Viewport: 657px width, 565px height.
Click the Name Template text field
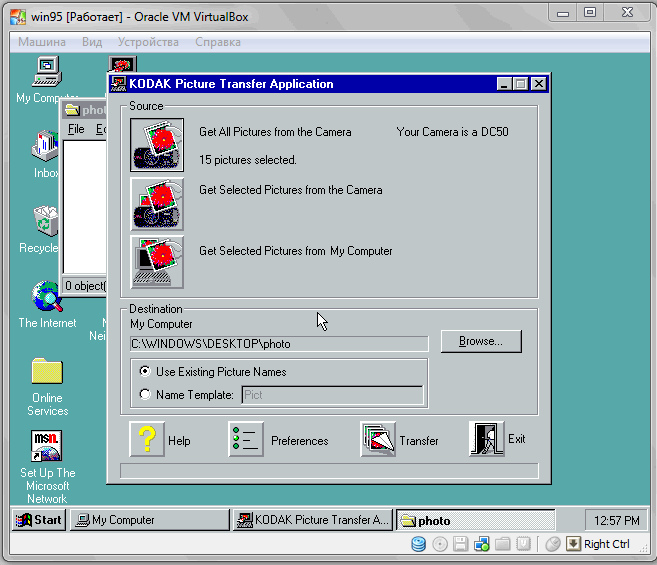(333, 395)
